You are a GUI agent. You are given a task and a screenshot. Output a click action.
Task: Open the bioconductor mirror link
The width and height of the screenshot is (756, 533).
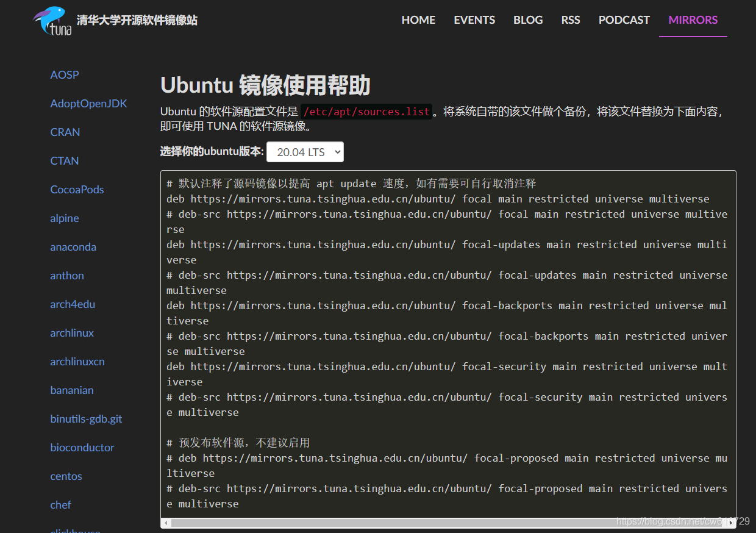tap(82, 447)
